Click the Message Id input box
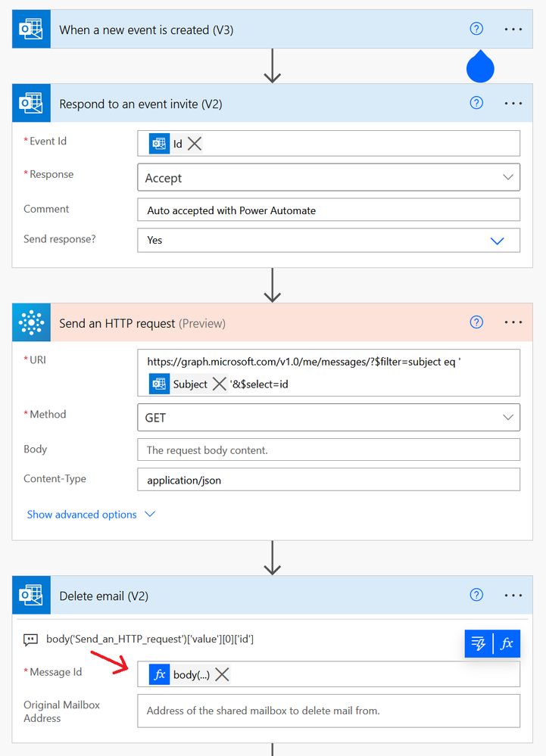The image size is (546, 756). [329, 674]
